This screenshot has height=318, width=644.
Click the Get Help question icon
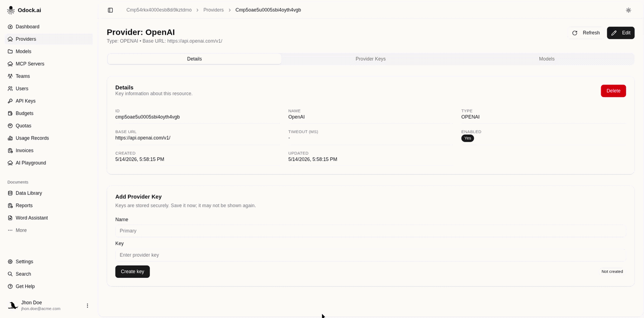pos(11,286)
